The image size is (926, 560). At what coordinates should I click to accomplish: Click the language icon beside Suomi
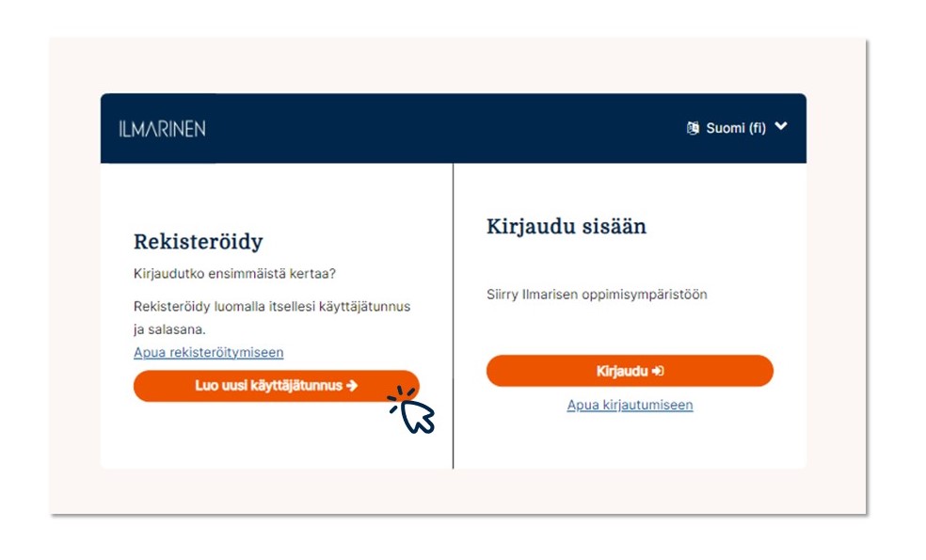[x=694, y=128]
